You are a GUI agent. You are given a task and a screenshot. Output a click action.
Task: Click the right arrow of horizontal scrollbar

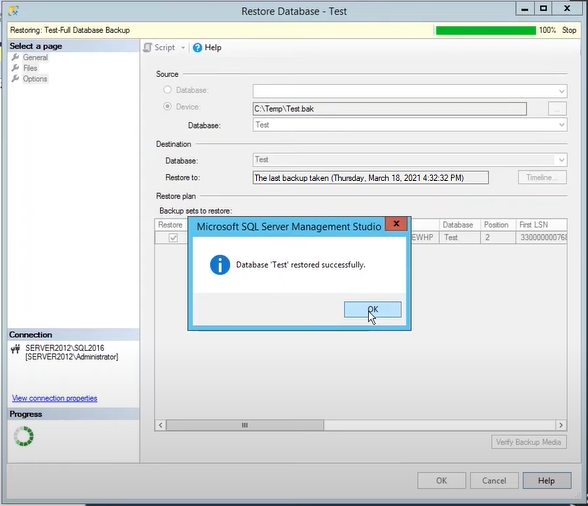click(x=561, y=425)
